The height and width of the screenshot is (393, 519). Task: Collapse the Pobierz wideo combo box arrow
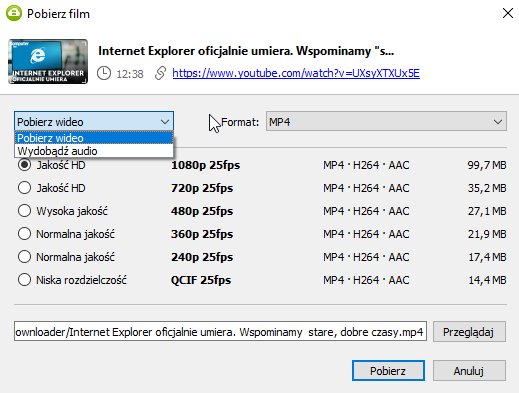pos(165,122)
